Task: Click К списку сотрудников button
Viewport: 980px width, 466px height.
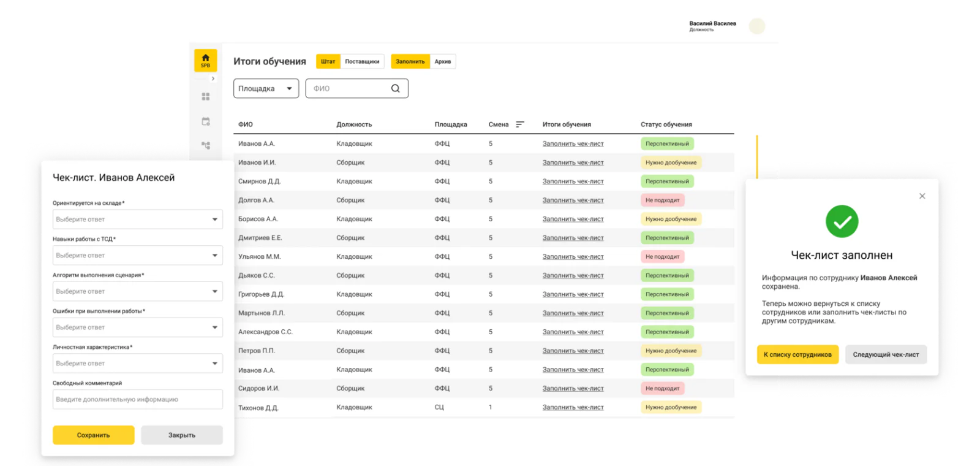Action: (797, 354)
